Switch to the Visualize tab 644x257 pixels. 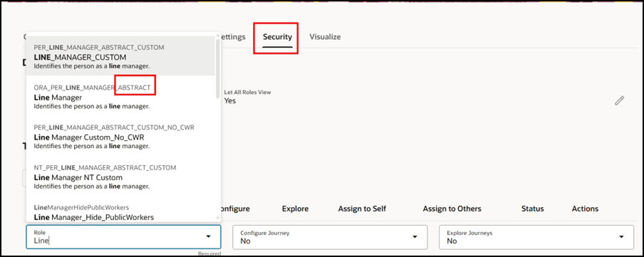coord(325,37)
